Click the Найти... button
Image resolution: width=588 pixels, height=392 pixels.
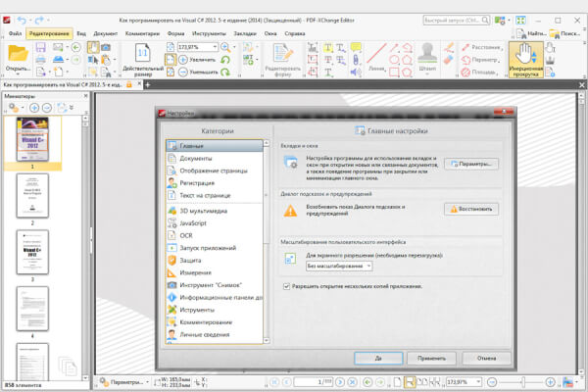[531, 33]
